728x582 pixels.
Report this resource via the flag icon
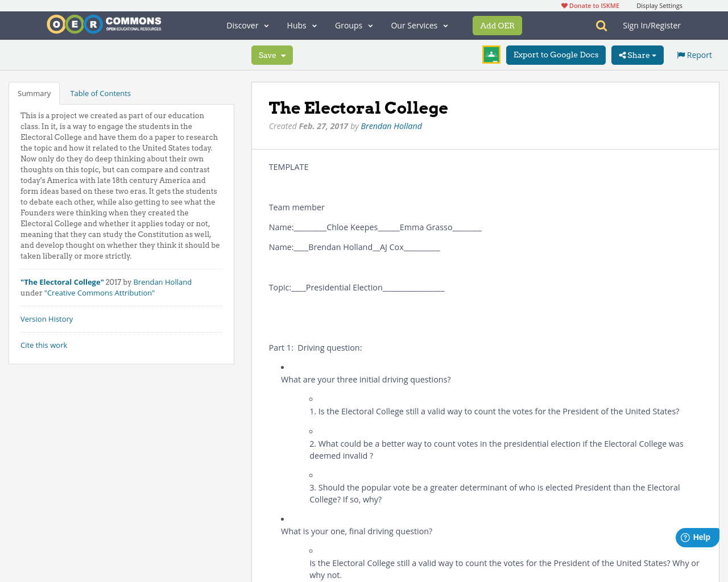click(681, 54)
